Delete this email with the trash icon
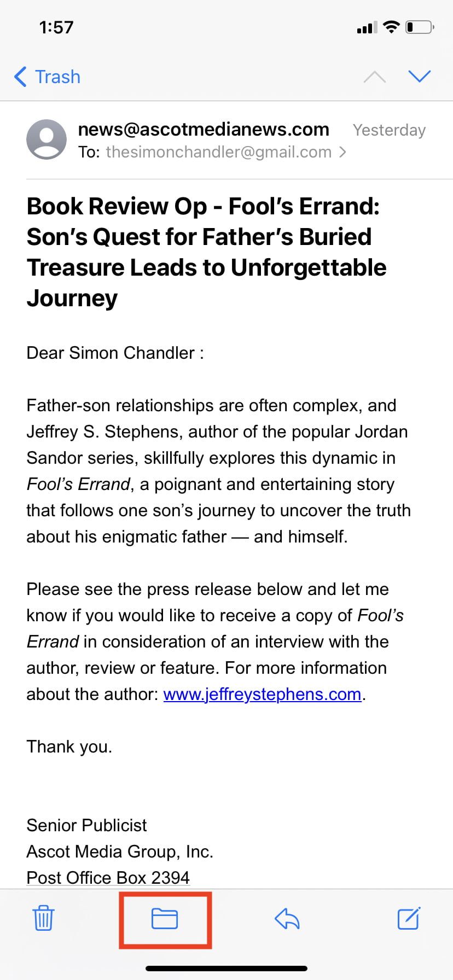This screenshot has height=980, width=453. pos(43,918)
